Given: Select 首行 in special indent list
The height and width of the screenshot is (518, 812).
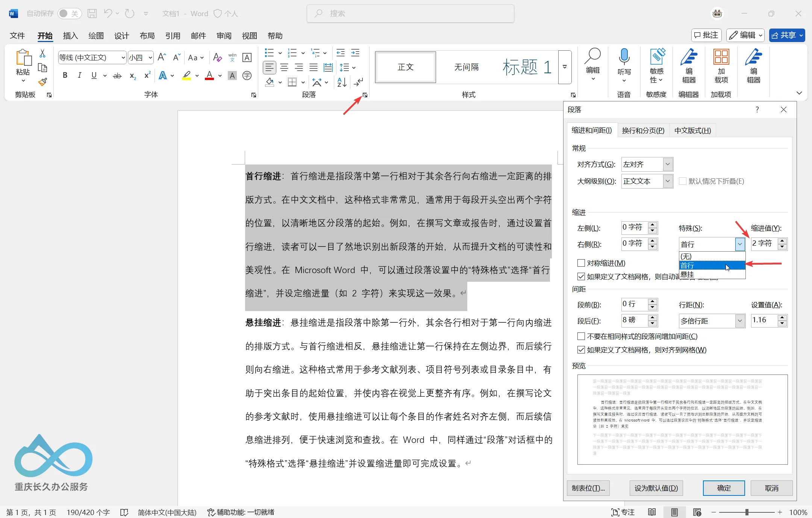Looking at the screenshot, I should point(712,265).
